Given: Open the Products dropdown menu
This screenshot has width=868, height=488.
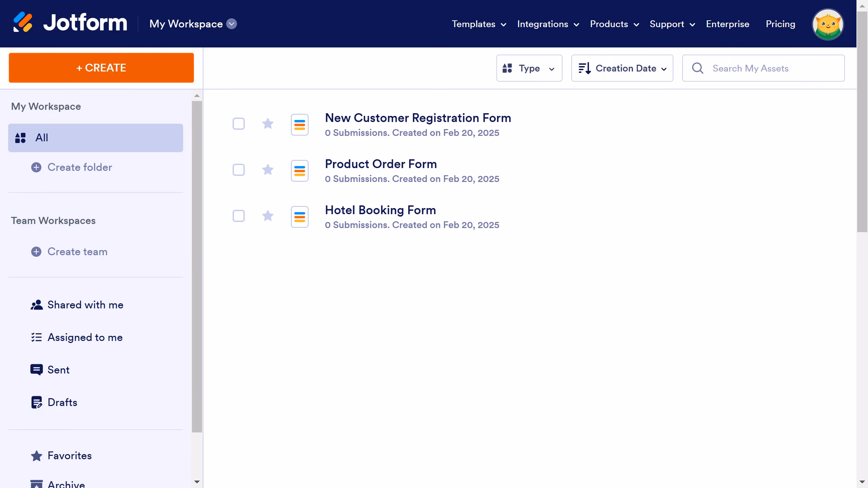Looking at the screenshot, I should [615, 24].
